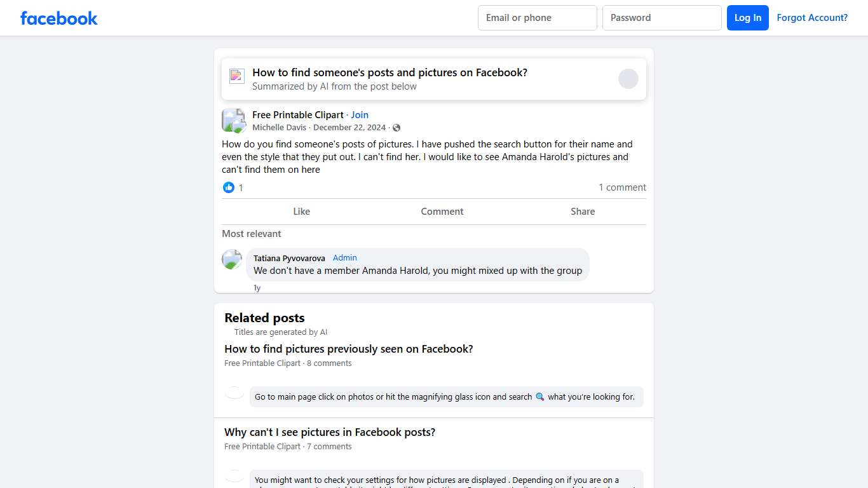The width and height of the screenshot is (868, 488).
Task: Click the public globe privacy icon
Action: [397, 128]
